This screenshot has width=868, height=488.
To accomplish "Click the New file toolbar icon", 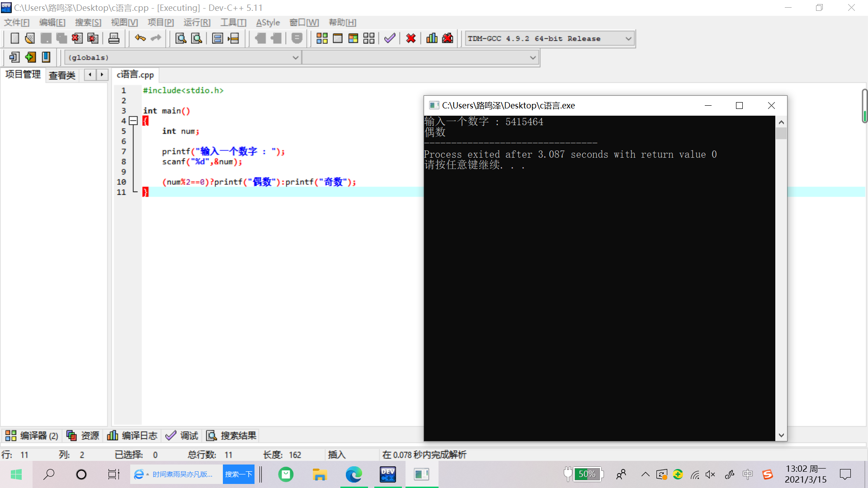I will click(14, 38).
